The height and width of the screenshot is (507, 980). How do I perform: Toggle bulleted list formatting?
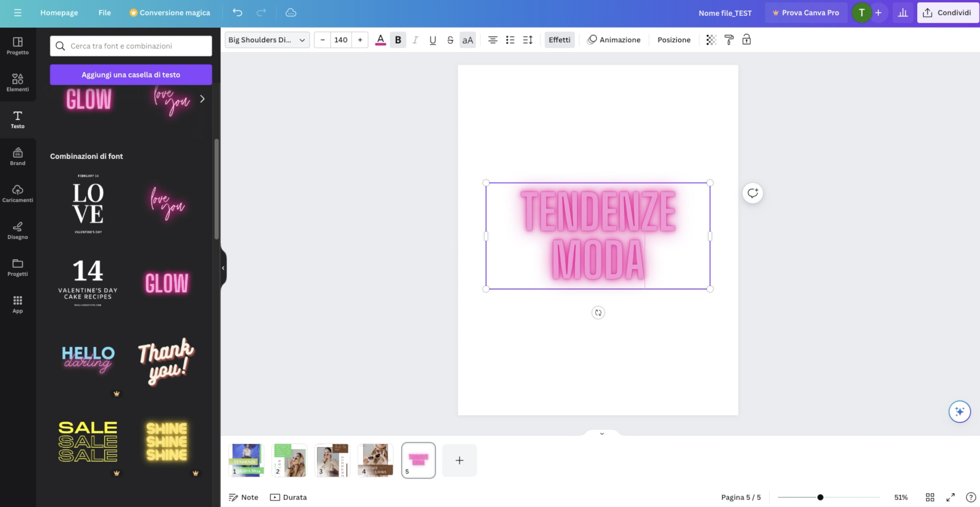click(x=510, y=40)
